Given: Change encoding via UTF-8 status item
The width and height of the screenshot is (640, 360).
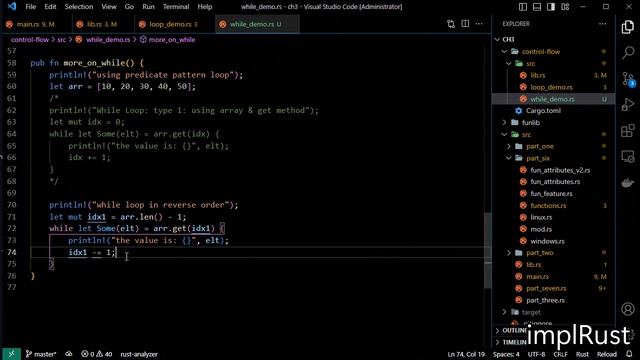Looking at the screenshot, I should [536, 354].
